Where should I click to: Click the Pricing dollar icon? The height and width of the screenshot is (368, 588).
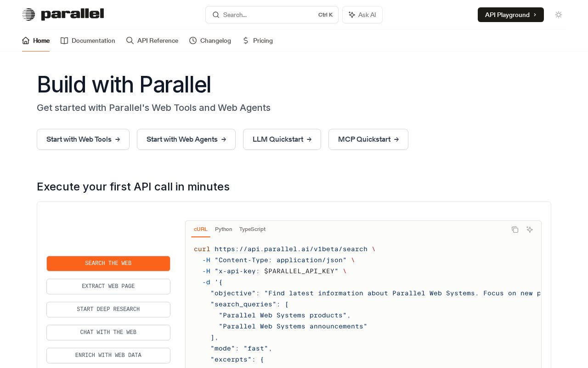(x=246, y=40)
